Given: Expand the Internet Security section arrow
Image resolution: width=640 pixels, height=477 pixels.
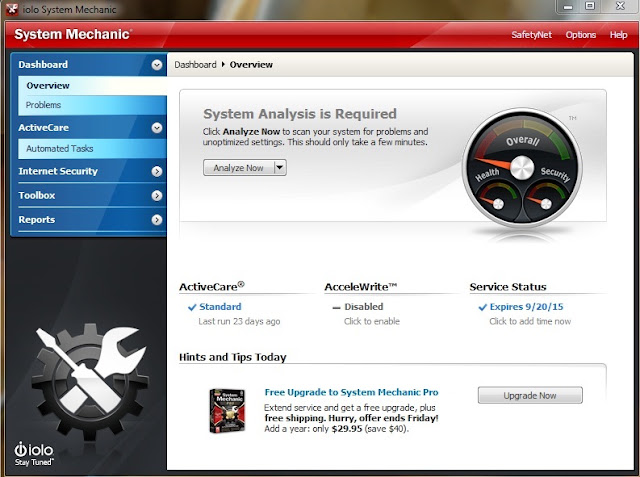Looking at the screenshot, I should 157,171.
